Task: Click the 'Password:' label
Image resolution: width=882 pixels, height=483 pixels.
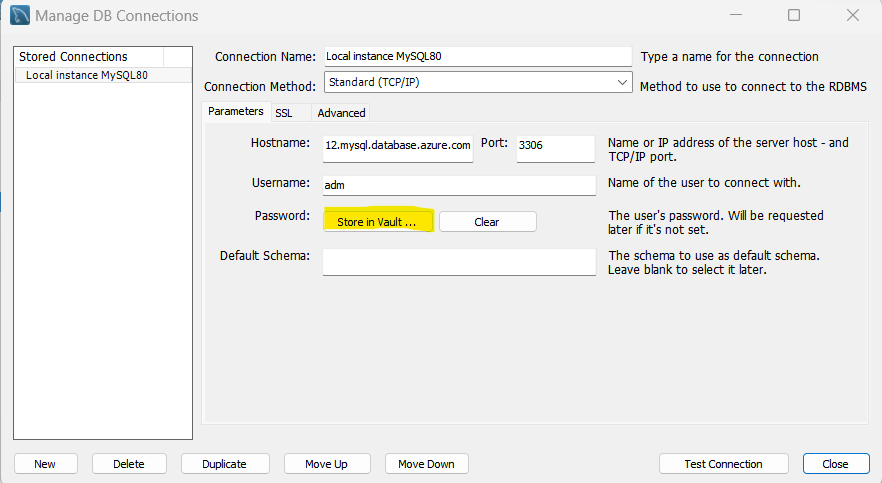Action: (x=282, y=216)
